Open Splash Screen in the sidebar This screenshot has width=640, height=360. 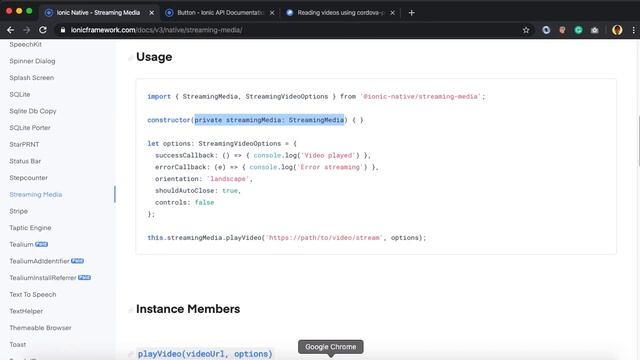tap(31, 78)
